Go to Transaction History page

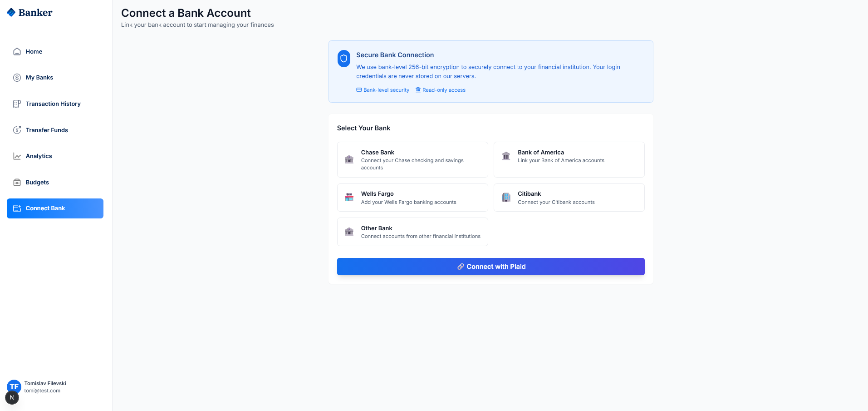(53, 104)
